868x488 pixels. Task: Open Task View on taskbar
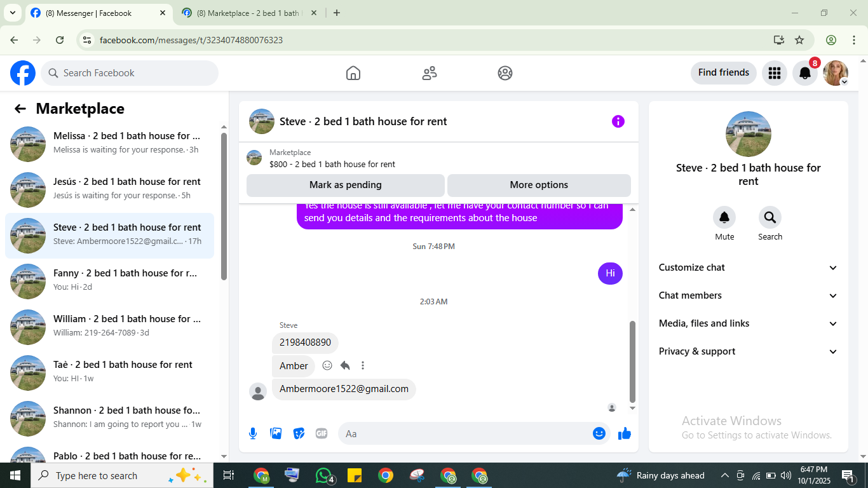(229, 475)
